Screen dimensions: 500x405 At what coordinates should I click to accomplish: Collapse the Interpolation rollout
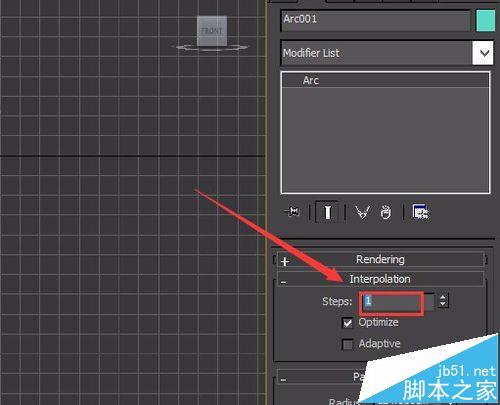pos(380,279)
